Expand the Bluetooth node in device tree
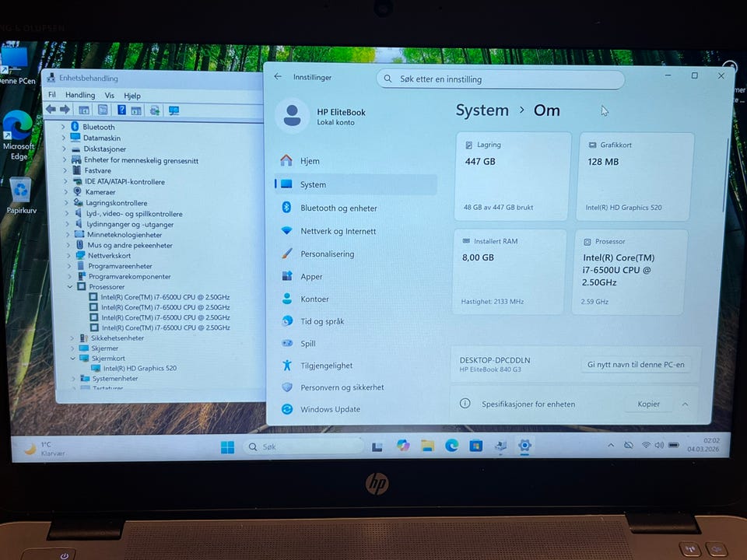 click(x=63, y=127)
